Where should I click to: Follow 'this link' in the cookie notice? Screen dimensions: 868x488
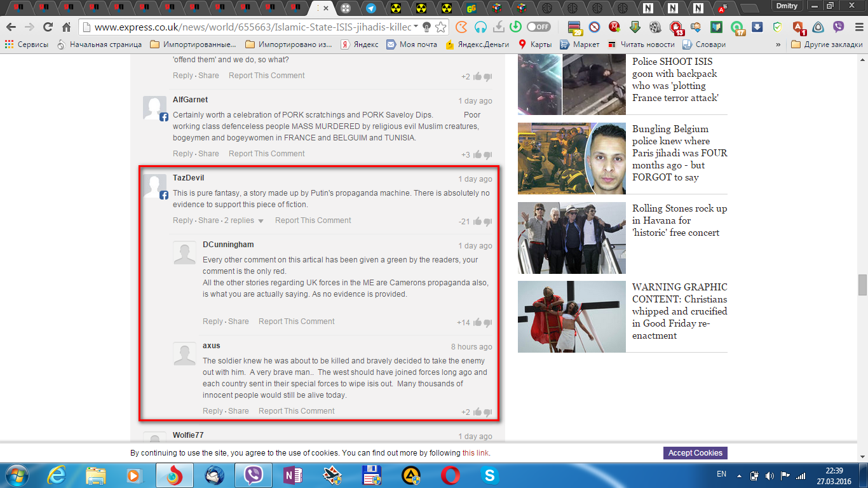point(475,453)
